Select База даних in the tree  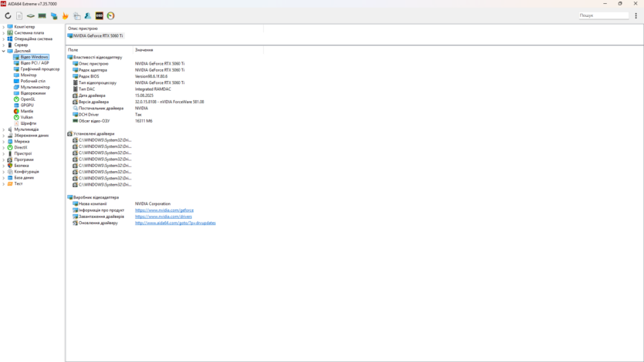24,178
